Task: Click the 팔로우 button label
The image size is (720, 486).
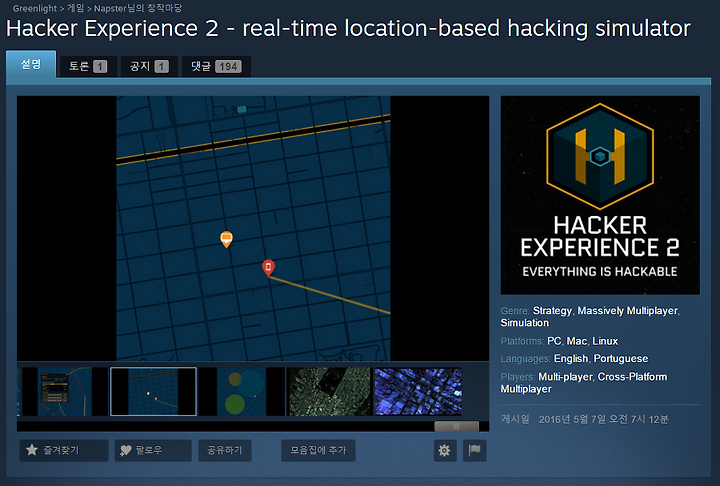Action: click(x=149, y=450)
